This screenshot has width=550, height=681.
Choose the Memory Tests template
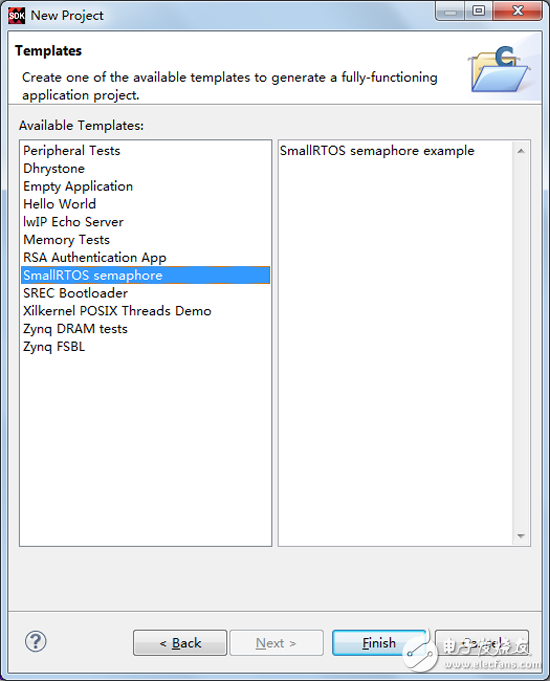point(66,240)
